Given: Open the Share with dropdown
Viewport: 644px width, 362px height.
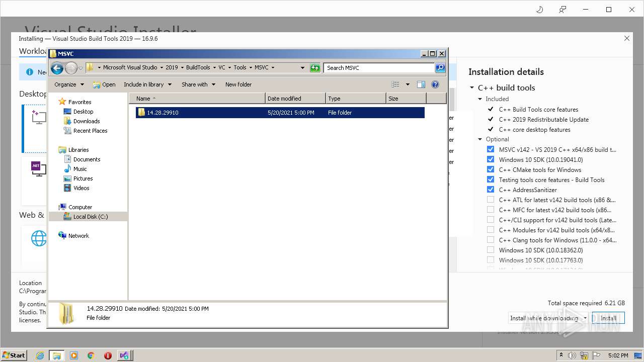Looking at the screenshot, I should 198,84.
